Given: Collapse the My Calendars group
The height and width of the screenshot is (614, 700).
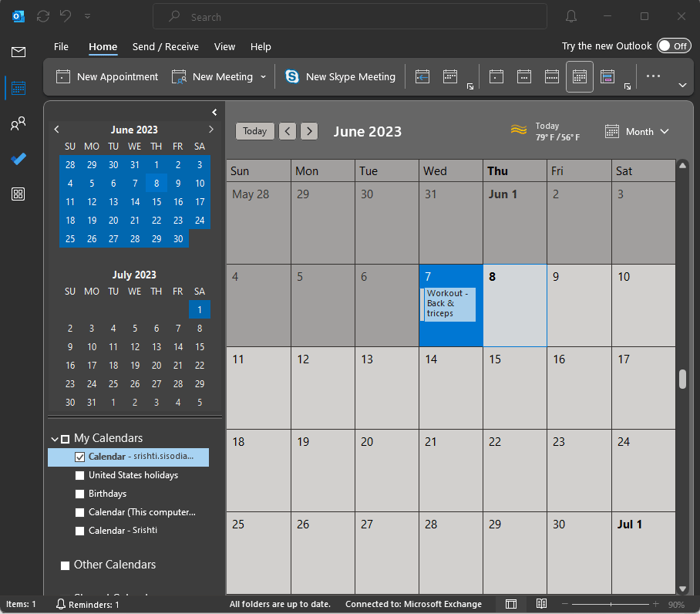Looking at the screenshot, I should tap(54, 437).
